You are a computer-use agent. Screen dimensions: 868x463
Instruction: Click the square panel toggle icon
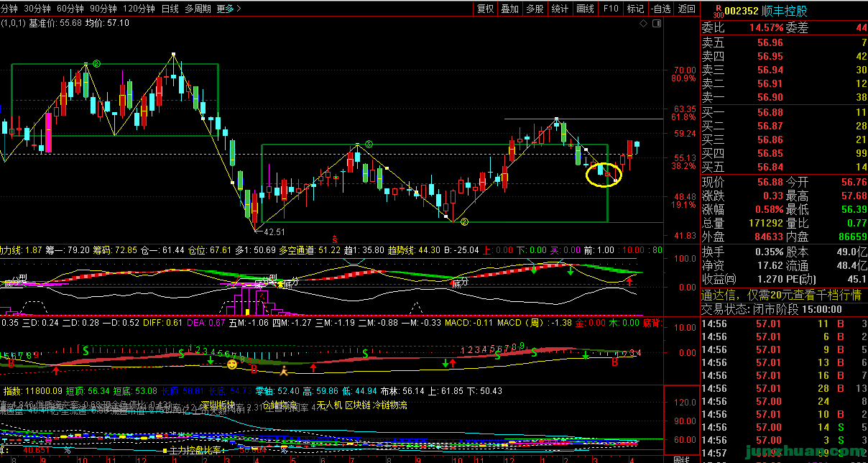click(655, 24)
